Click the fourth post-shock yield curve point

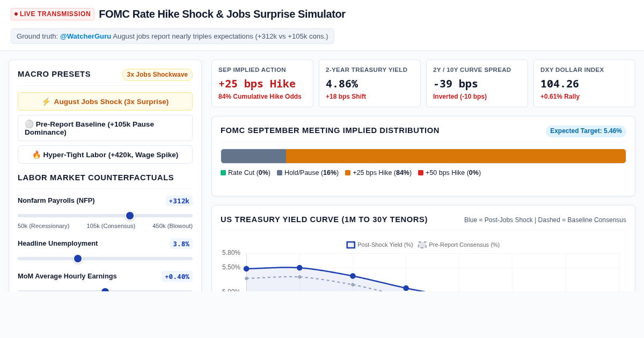coord(406,288)
